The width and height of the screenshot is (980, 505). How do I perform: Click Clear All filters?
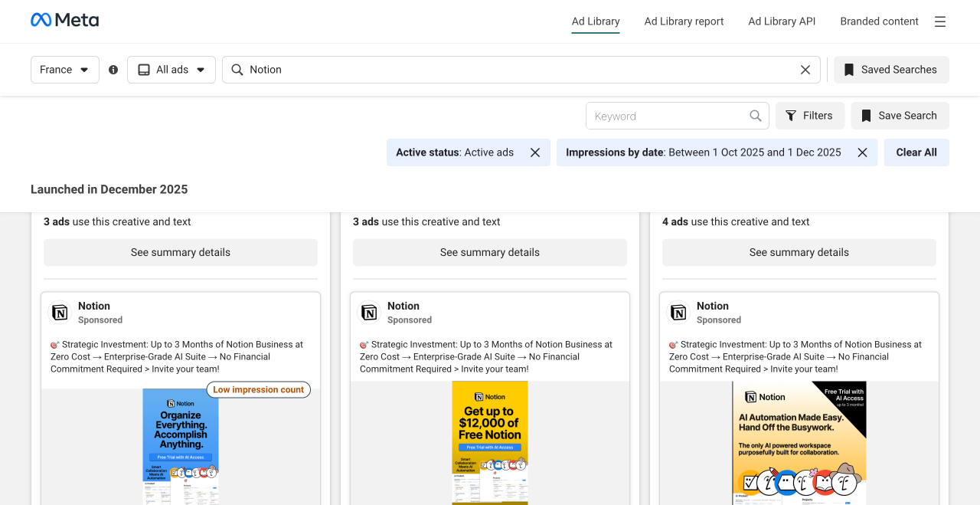916,152
